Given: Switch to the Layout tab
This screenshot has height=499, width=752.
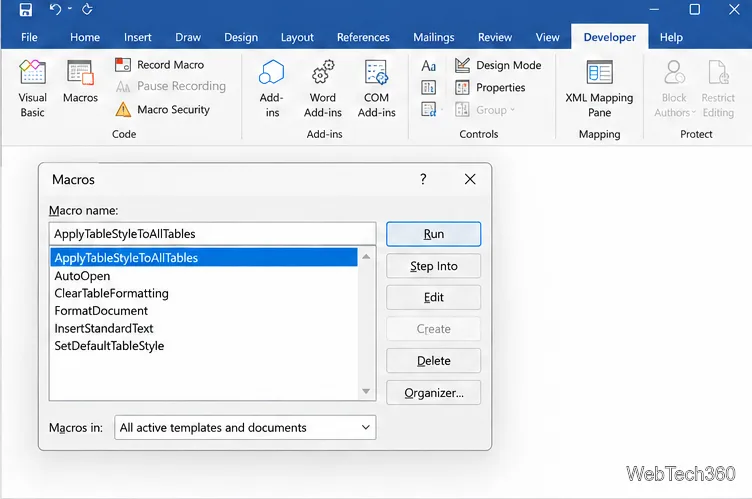Looking at the screenshot, I should tap(297, 37).
